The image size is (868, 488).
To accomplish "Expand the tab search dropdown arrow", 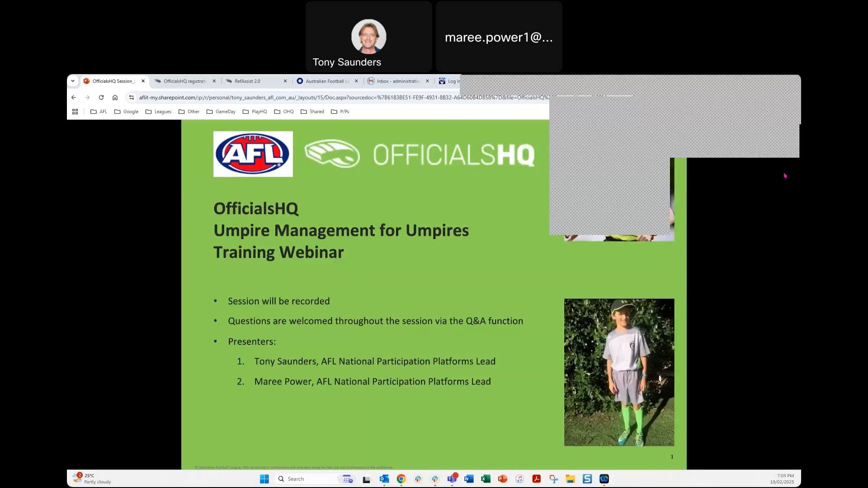I will (x=73, y=81).
